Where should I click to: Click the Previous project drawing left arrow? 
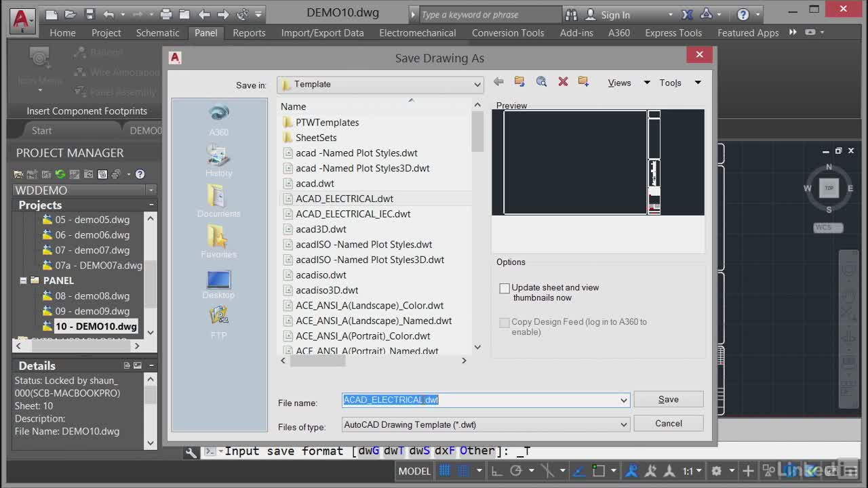204,14
